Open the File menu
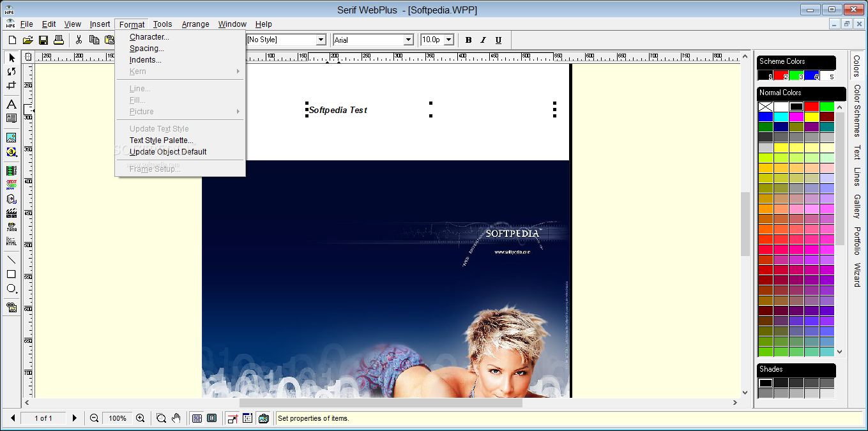Viewport: 868px width, 431px height. [27, 24]
